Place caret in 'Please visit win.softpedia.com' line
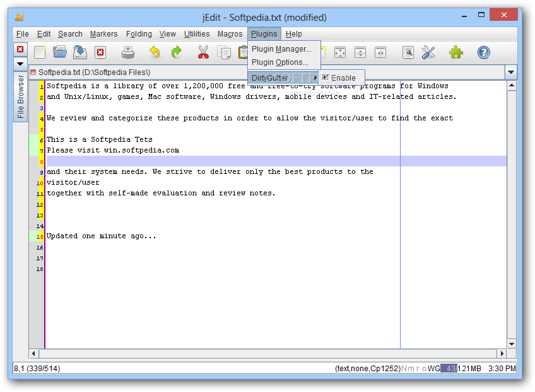This screenshot has height=392, width=535. click(x=113, y=151)
